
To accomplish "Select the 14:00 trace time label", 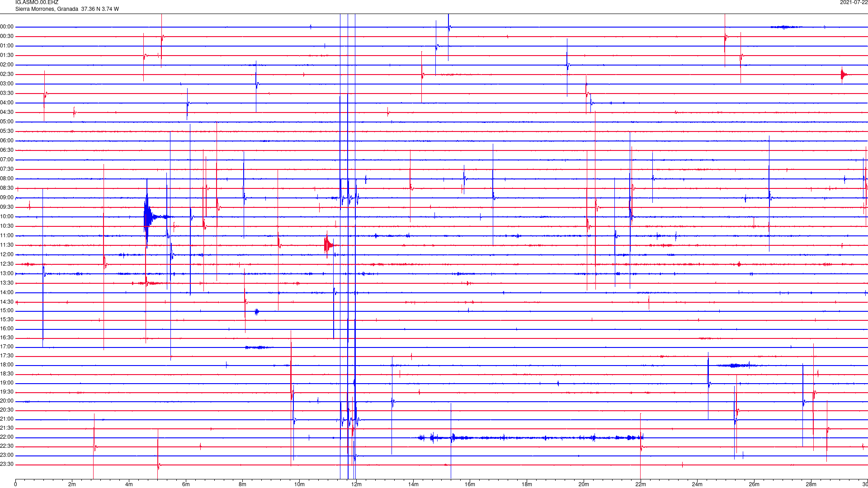I will [7, 293].
